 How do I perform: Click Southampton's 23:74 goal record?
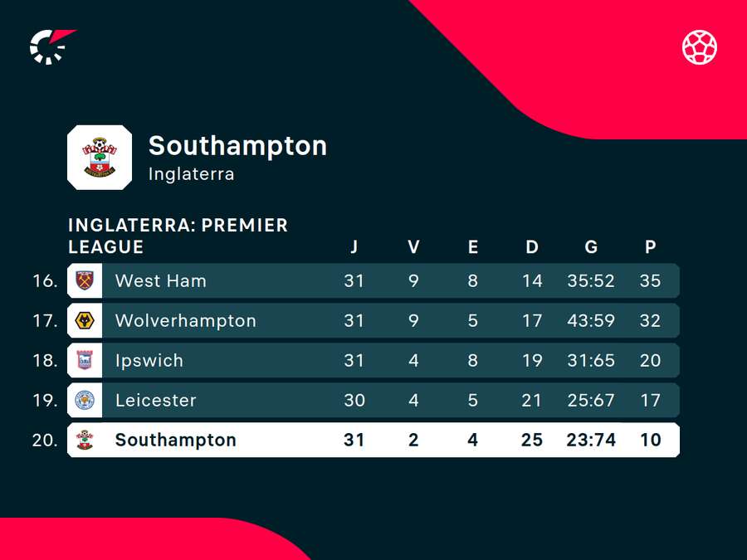591,440
